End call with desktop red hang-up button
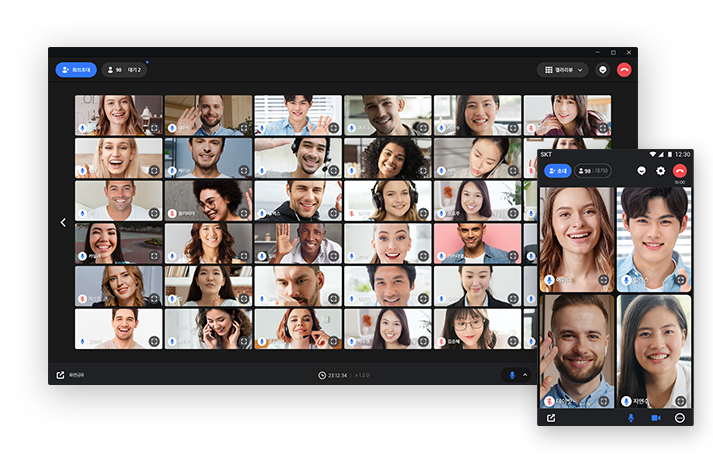The image size is (713, 468). (x=625, y=70)
